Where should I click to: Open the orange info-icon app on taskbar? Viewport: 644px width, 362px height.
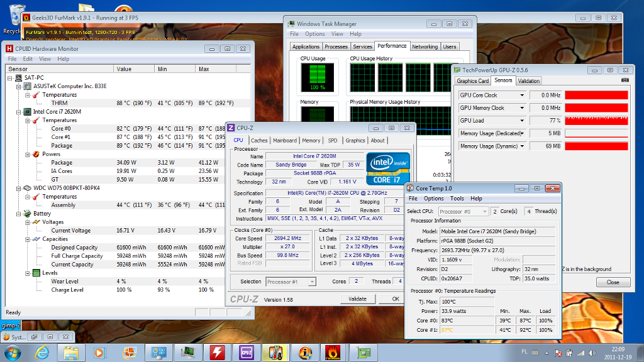pyautogui.click(x=305, y=353)
